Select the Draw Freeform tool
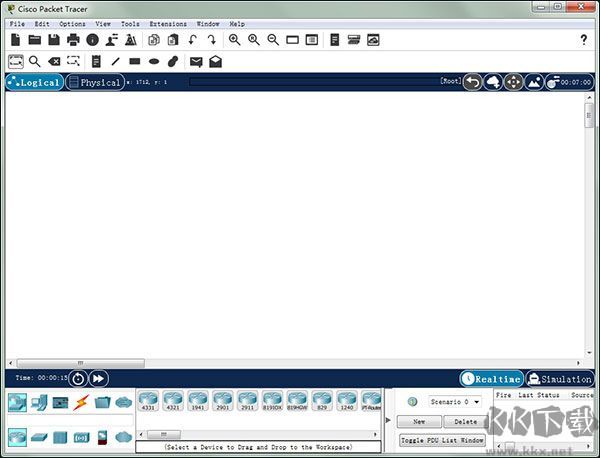The height and width of the screenshot is (458, 600). 173,61
